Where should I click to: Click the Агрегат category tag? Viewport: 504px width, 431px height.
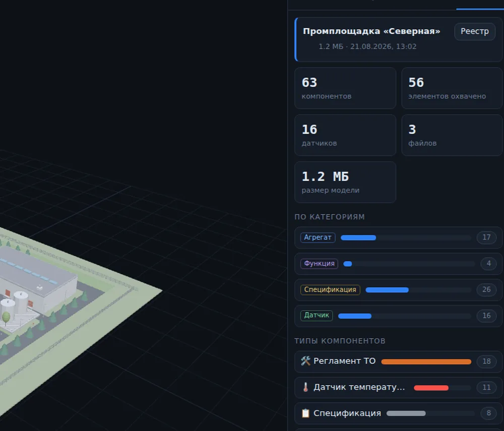(x=318, y=237)
